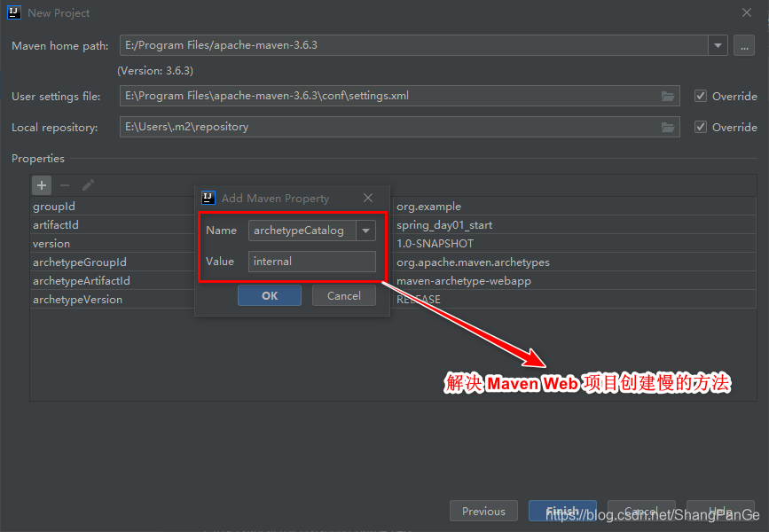Viewport: 769px width, 532px height.
Task: Toggle Override for local repository
Action: 701,127
